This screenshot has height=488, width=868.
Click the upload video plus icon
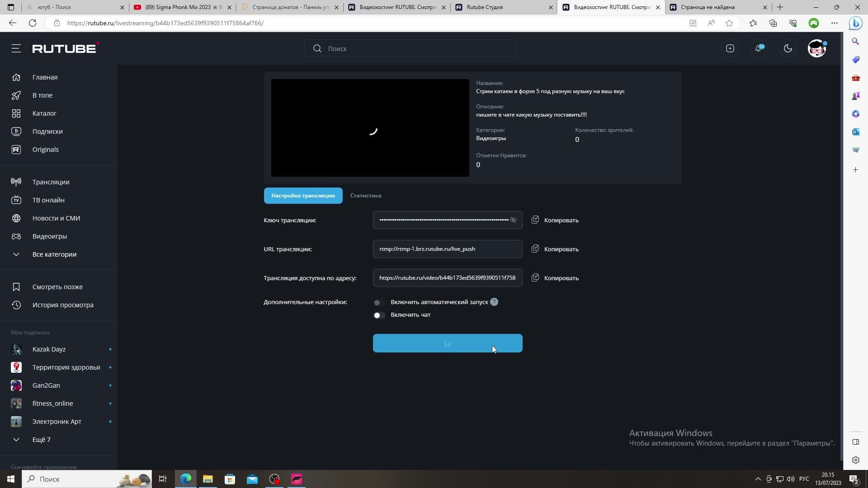click(730, 48)
